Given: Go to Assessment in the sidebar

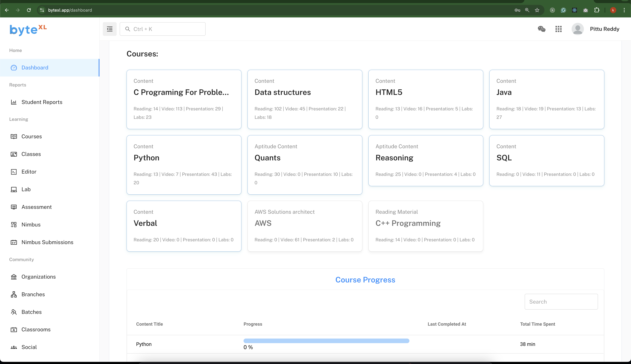Looking at the screenshot, I should point(37,207).
